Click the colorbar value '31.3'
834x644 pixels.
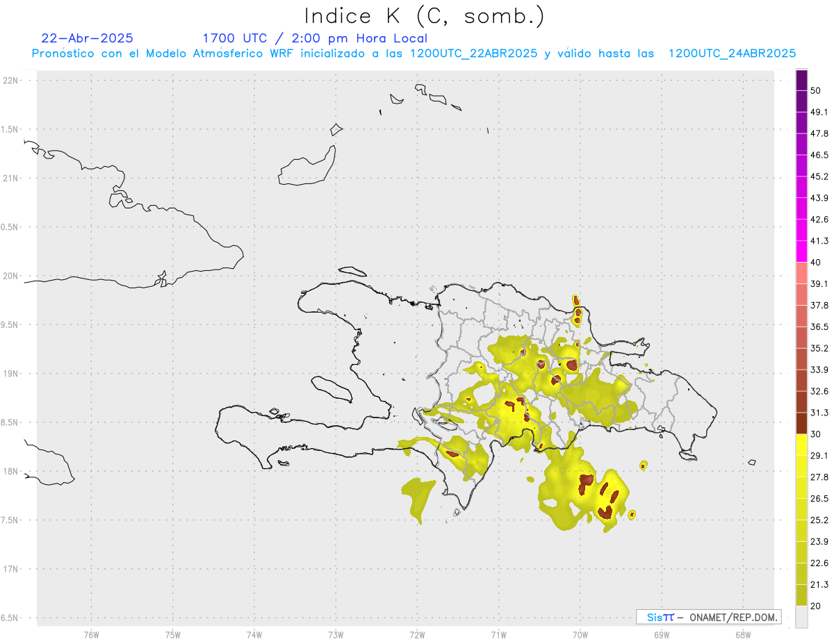click(x=819, y=413)
